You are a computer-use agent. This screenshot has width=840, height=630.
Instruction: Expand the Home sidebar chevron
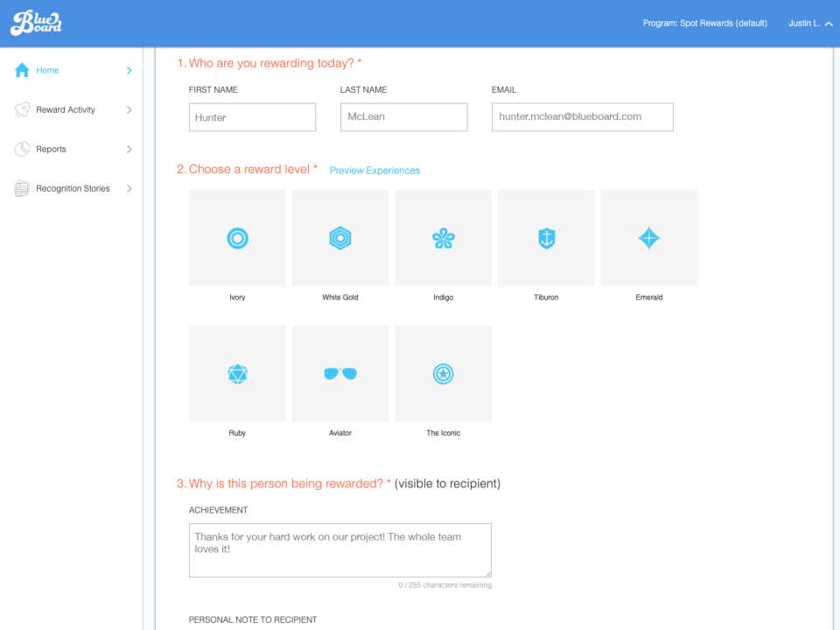(129, 70)
